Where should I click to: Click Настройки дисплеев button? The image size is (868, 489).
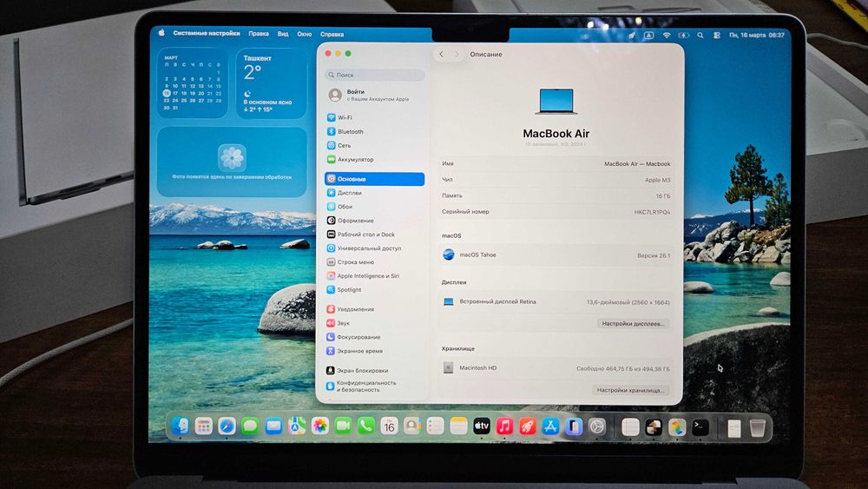633,323
